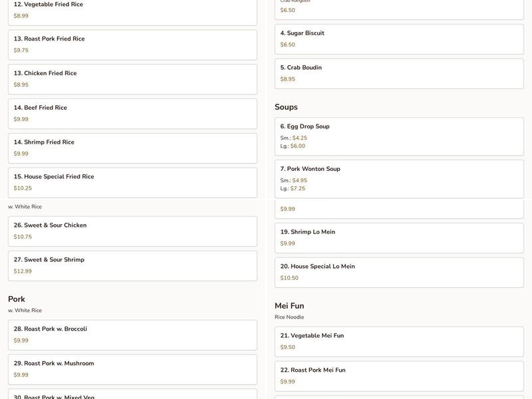The image size is (532, 399).
Task: Select House Special Lo Mein
Action: tap(400, 272)
